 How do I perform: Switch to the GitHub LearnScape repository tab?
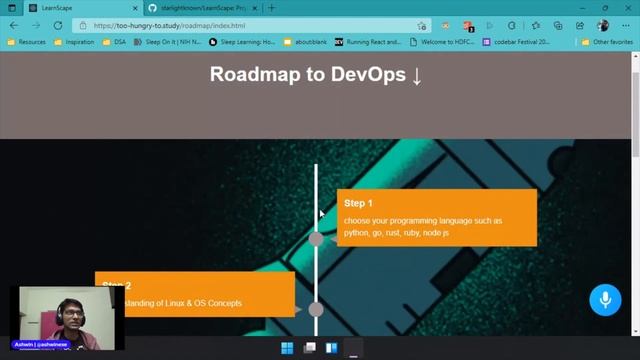pos(202,8)
